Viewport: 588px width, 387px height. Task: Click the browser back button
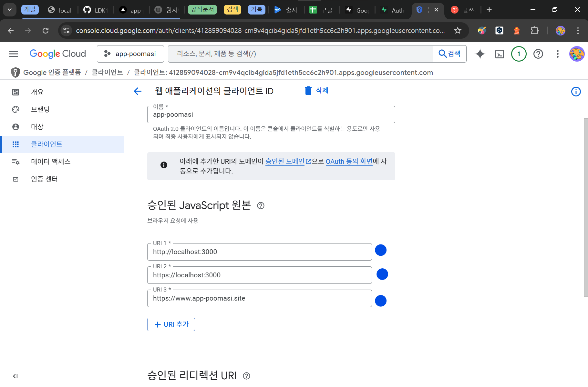click(11, 31)
